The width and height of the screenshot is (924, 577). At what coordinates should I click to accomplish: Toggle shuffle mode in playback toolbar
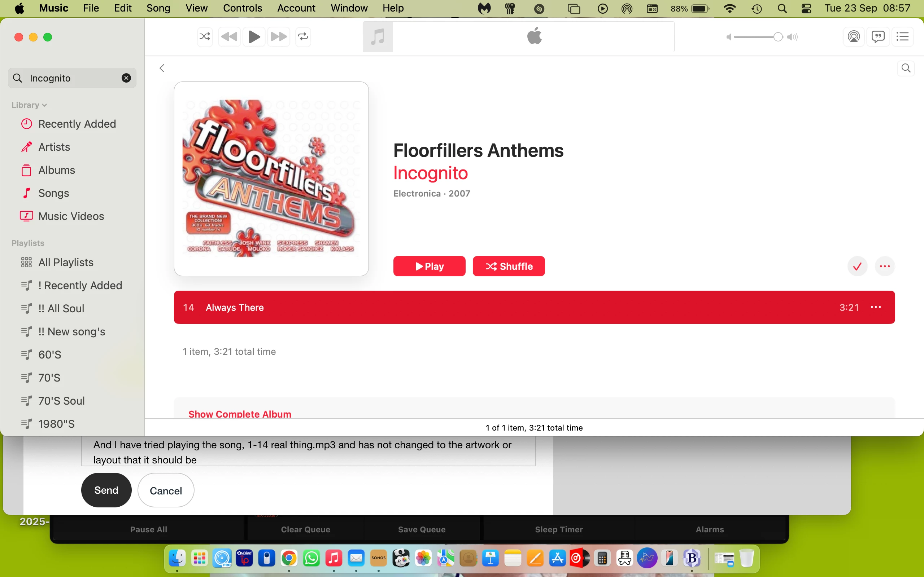tap(205, 37)
